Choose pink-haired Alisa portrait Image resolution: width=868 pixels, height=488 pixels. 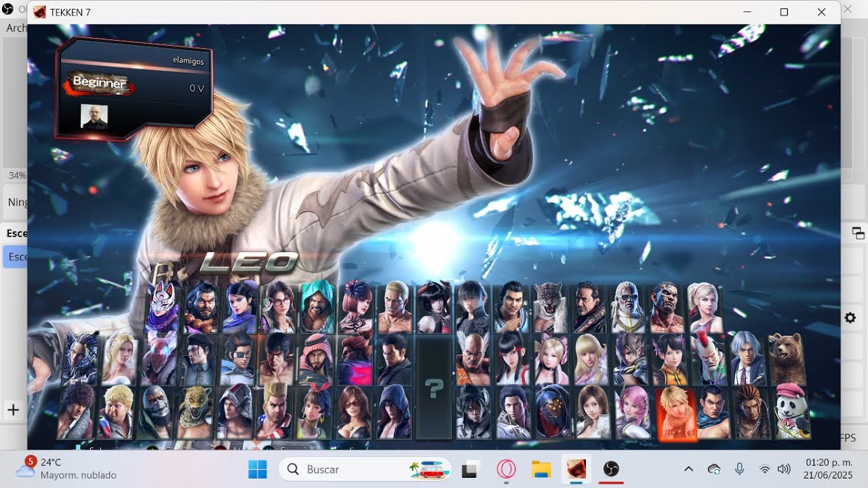point(633,412)
